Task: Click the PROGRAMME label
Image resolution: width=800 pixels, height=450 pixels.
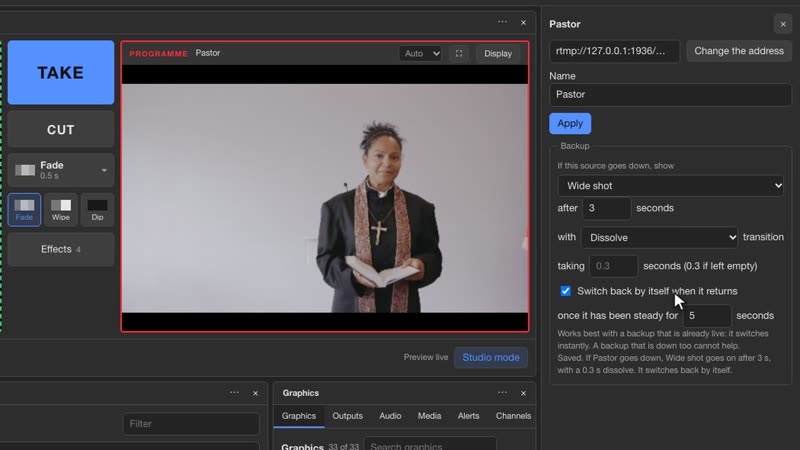Action: tap(158, 54)
